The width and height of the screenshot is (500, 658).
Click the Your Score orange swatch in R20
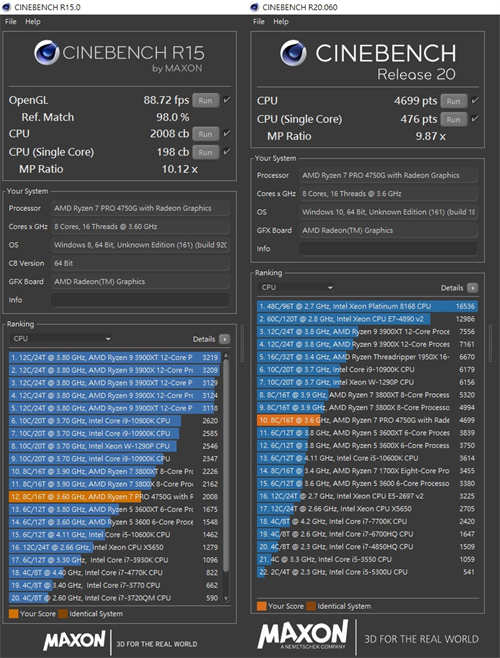click(x=262, y=606)
